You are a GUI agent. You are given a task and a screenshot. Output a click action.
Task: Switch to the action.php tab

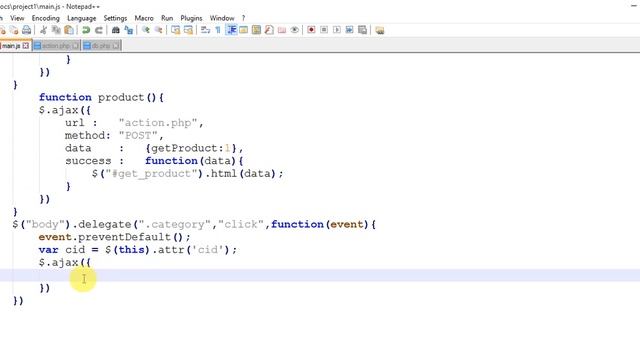coord(56,46)
